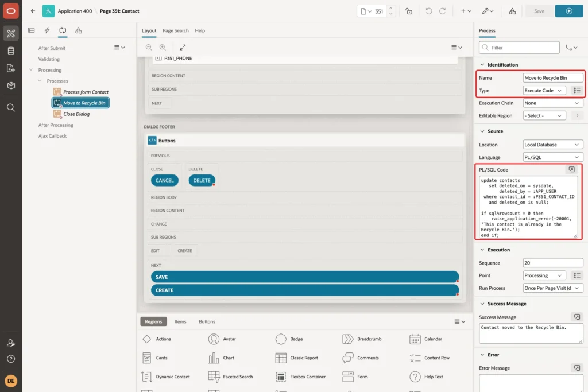This screenshot has height=392, width=588.
Task: Go back with the left arrow
Action: point(33,11)
